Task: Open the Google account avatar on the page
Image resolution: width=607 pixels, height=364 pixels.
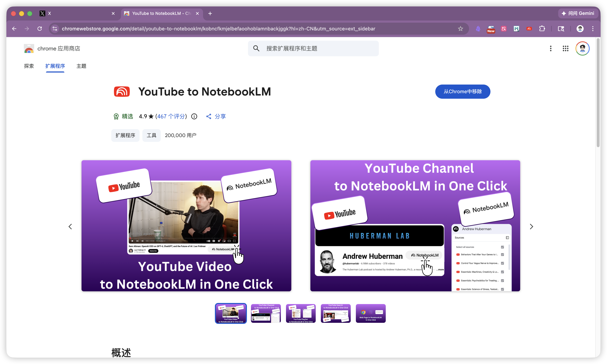Action: [582, 49]
